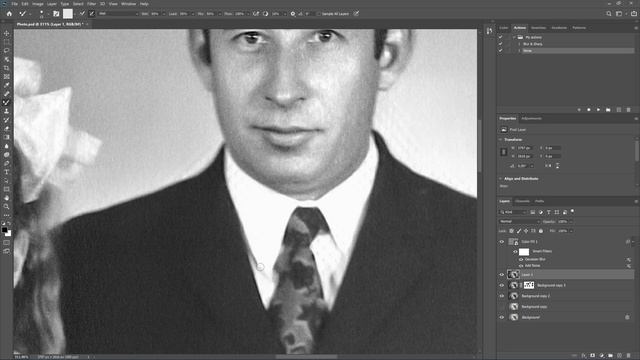Select the Eyedropper tool
Screen dimensions: 640x360
[x=7, y=85]
